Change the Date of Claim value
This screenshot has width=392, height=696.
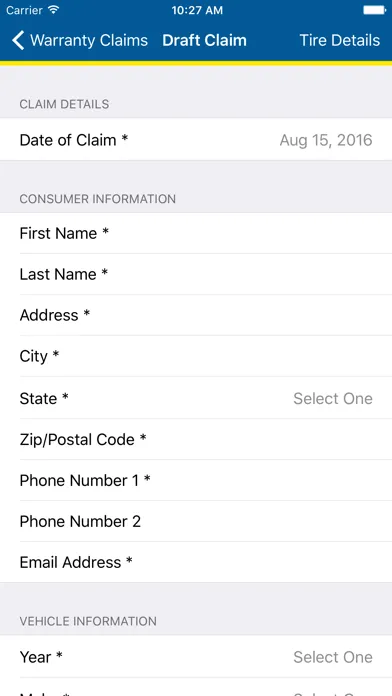[326, 140]
